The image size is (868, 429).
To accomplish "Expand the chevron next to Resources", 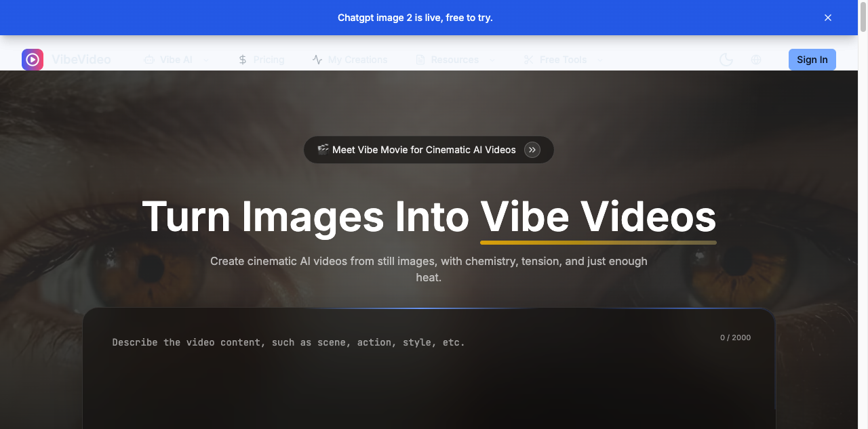I will tap(492, 60).
